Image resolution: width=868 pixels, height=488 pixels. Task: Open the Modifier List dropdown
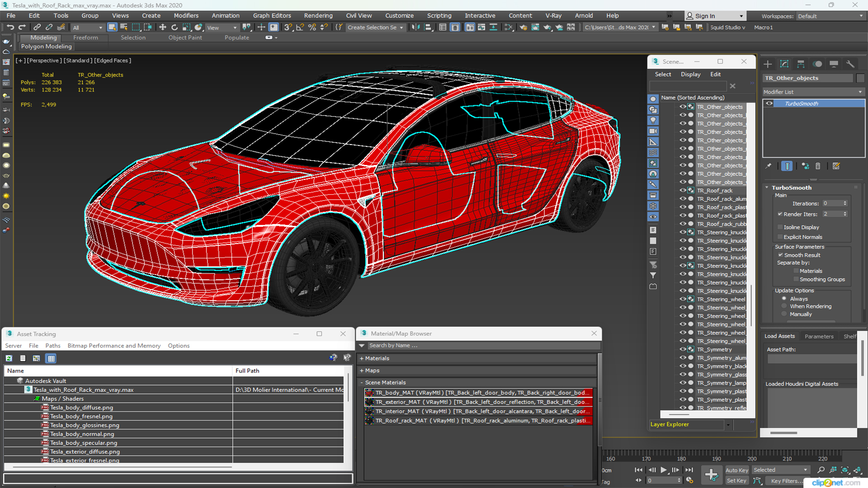coord(813,92)
